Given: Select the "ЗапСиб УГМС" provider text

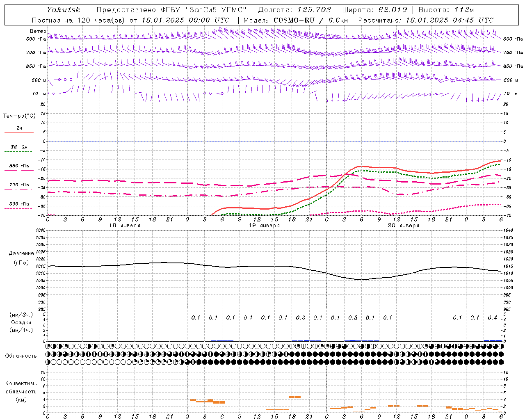Looking at the screenshot, I should [217, 10].
